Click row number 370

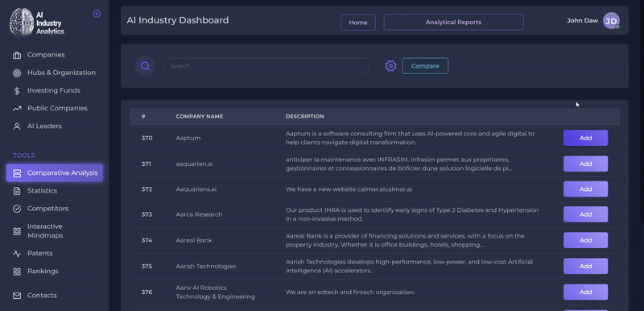(x=147, y=138)
